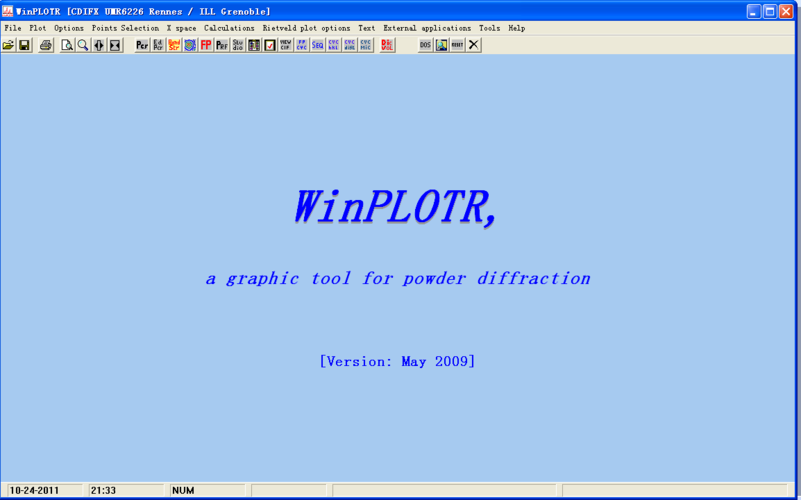
Task: Open the Options menu
Action: 69,28
